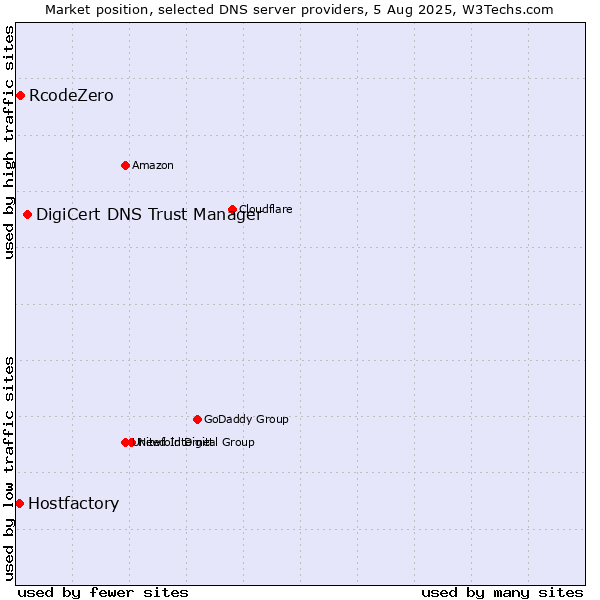Image resolution: width=600 pixels, height=600 pixels.
Task: Select the GoDaddy Group label text
Action: (246, 419)
